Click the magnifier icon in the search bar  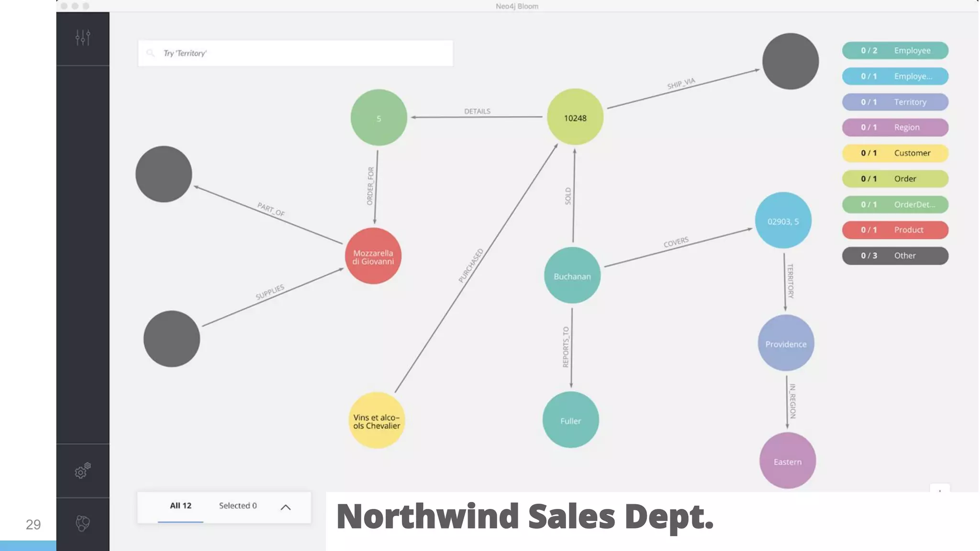150,53
